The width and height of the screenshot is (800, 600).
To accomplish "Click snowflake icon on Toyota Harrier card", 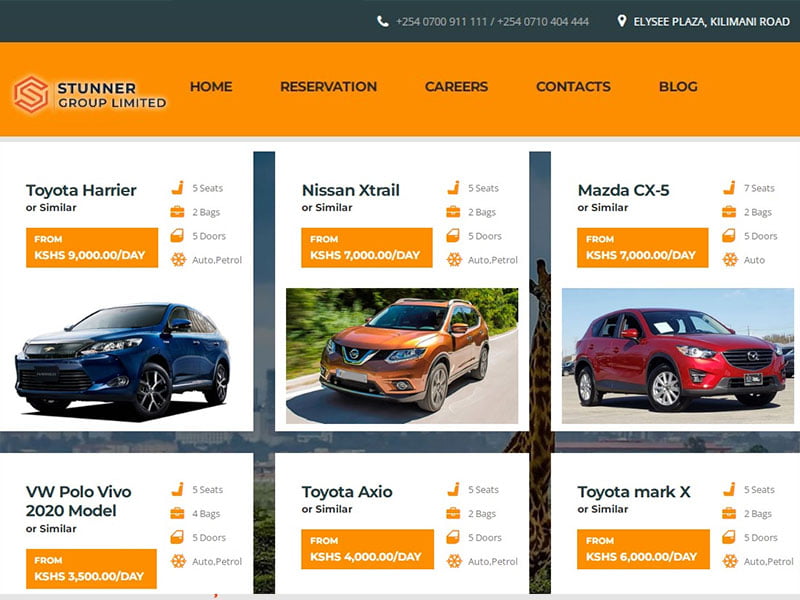I will [x=178, y=260].
